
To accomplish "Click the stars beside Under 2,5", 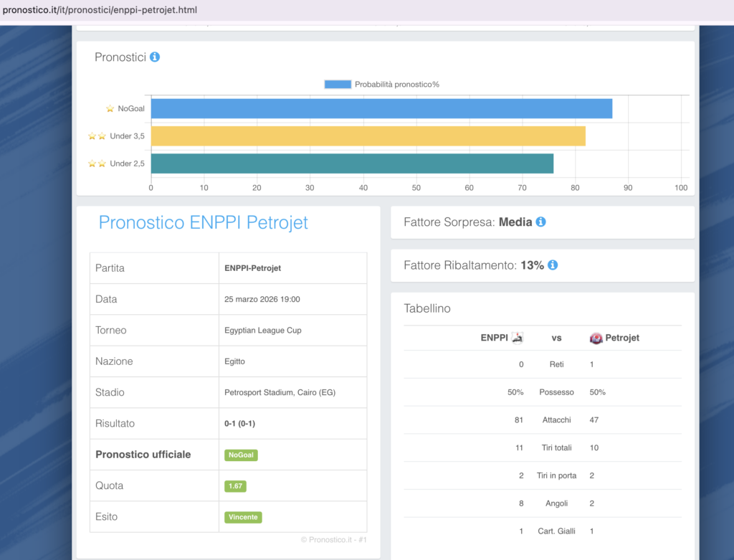I will pos(97,163).
